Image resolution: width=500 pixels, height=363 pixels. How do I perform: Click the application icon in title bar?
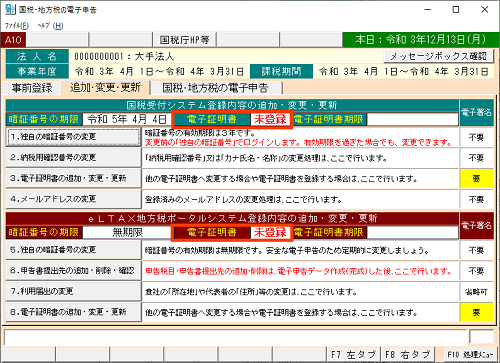(10, 9)
